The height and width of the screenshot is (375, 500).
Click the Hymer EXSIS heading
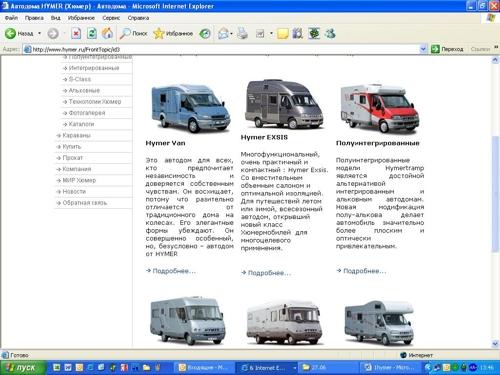click(x=264, y=137)
